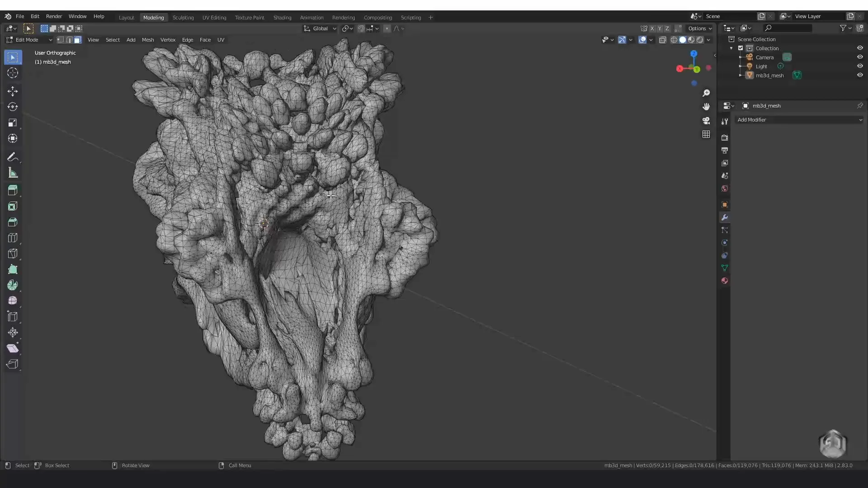The height and width of the screenshot is (488, 868).
Task: Open the Mesh menu
Action: click(148, 40)
